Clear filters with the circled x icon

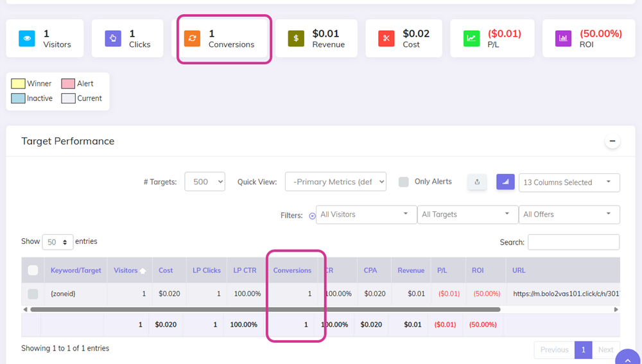(312, 216)
